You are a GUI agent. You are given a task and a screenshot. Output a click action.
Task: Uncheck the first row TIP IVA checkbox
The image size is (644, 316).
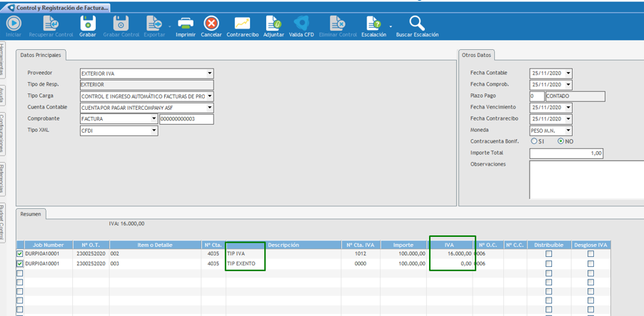(x=20, y=254)
